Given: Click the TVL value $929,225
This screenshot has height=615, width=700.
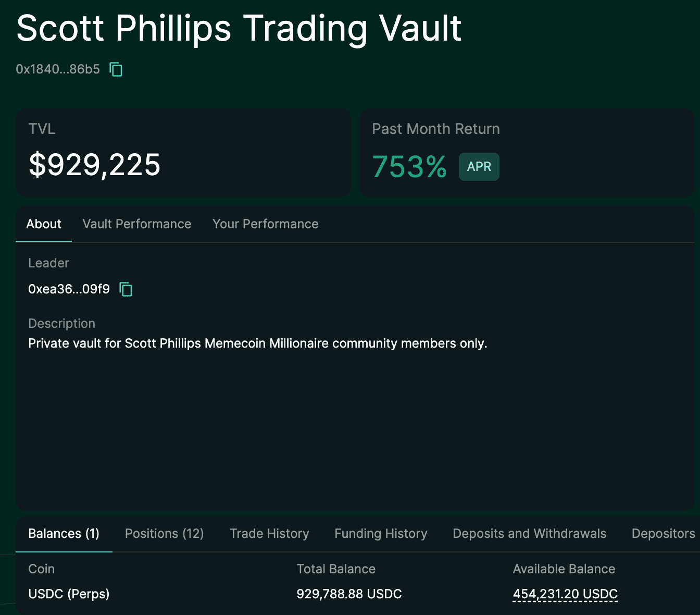Looking at the screenshot, I should coord(95,166).
